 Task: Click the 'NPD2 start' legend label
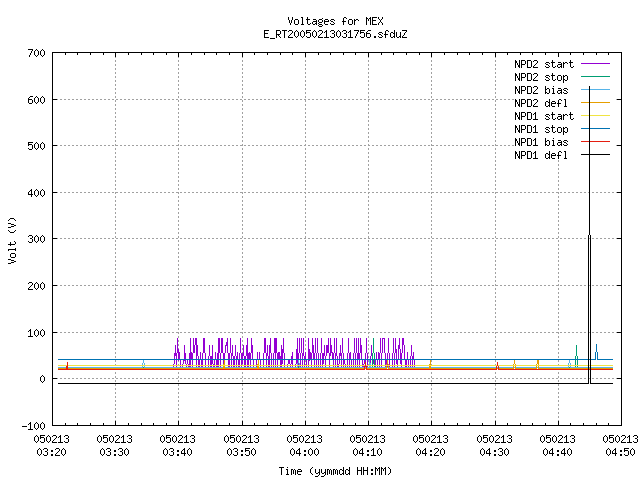tap(544, 64)
